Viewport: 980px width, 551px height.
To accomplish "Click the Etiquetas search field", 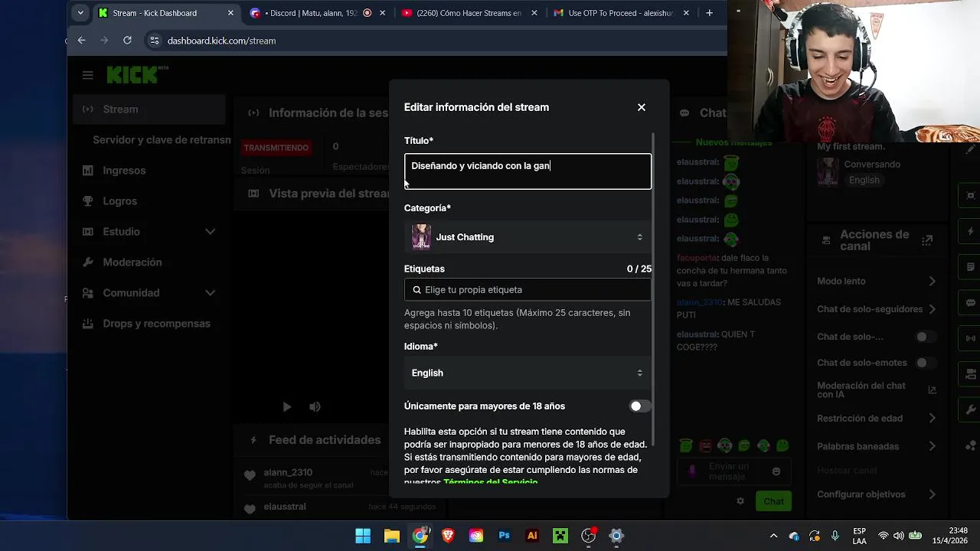I will [x=528, y=289].
